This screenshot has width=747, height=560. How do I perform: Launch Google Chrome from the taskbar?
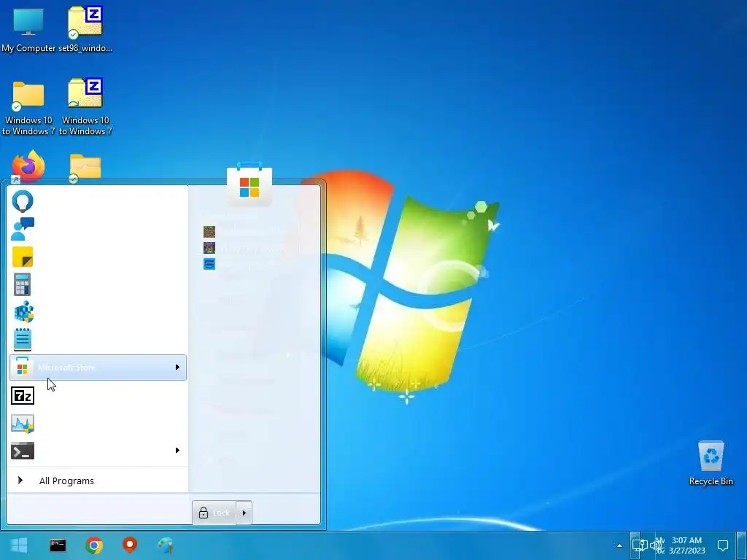(94, 545)
